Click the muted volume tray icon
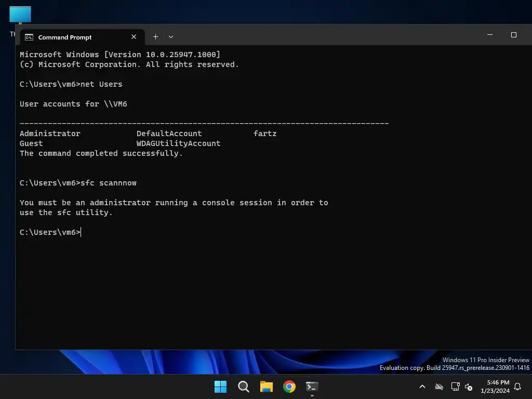 (x=469, y=387)
